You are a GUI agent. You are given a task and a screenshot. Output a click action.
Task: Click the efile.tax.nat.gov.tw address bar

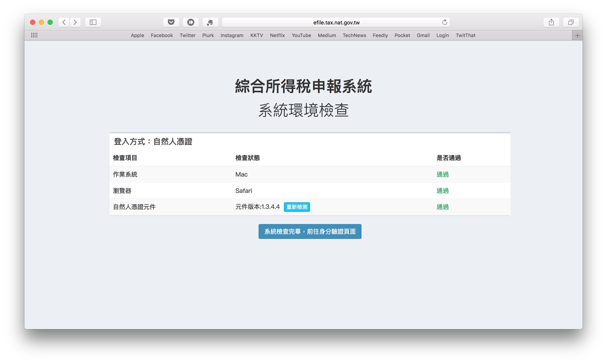pyautogui.click(x=336, y=22)
